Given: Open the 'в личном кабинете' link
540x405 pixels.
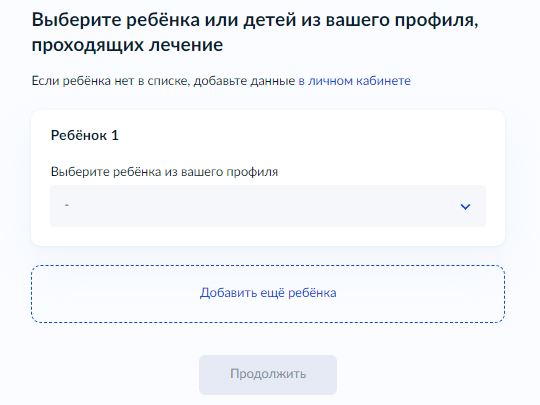Looking at the screenshot, I should click(x=354, y=81).
